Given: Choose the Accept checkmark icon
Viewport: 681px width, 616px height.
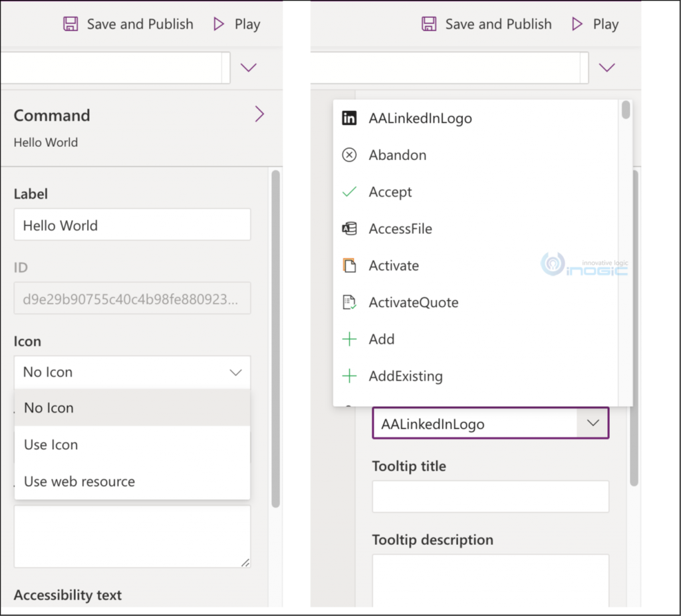Looking at the screenshot, I should pyautogui.click(x=390, y=191).
